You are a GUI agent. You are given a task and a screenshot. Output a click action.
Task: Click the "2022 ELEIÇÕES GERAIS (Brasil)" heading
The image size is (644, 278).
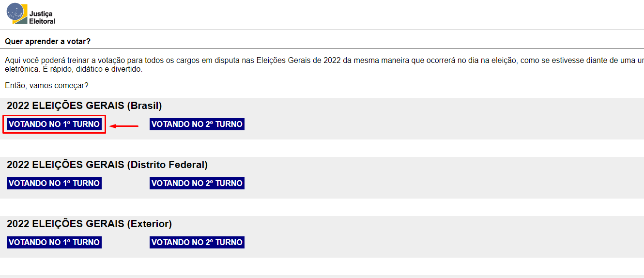coord(84,106)
